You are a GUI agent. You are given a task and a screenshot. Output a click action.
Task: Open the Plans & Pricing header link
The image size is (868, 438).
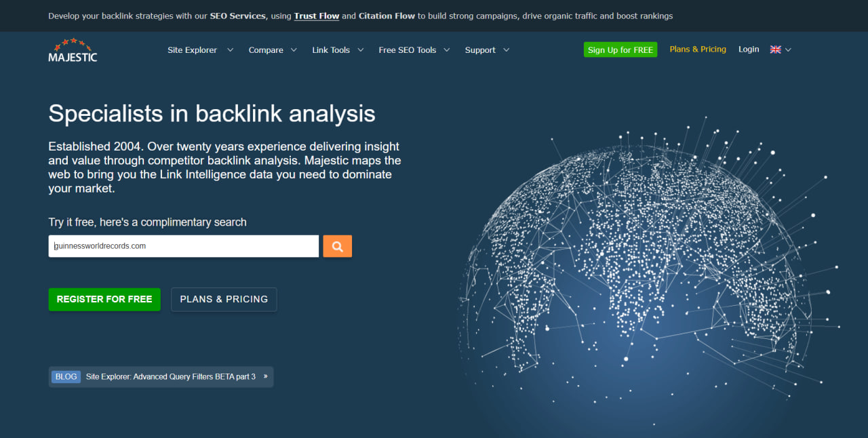pos(698,49)
